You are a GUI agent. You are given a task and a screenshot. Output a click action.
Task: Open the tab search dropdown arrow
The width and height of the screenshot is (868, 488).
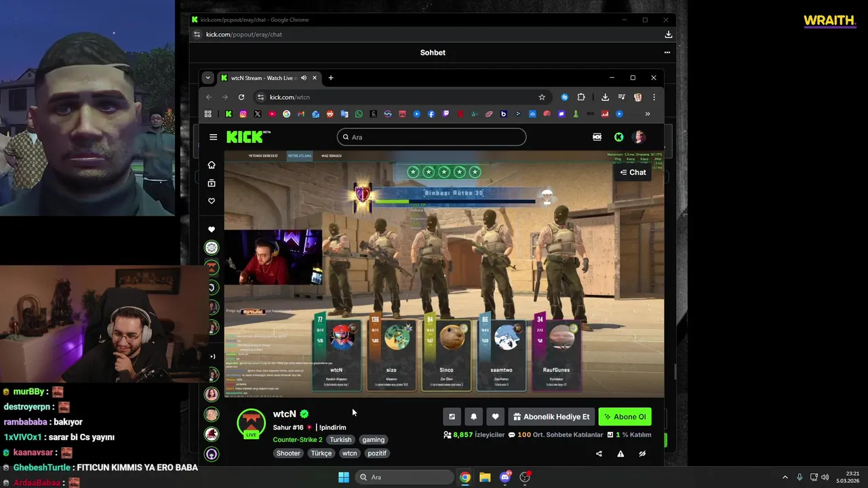click(208, 78)
